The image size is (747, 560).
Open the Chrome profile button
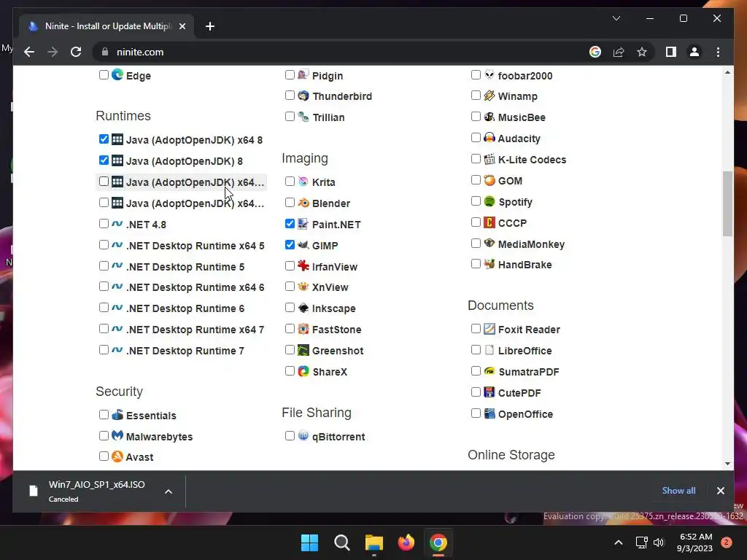pyautogui.click(x=694, y=52)
